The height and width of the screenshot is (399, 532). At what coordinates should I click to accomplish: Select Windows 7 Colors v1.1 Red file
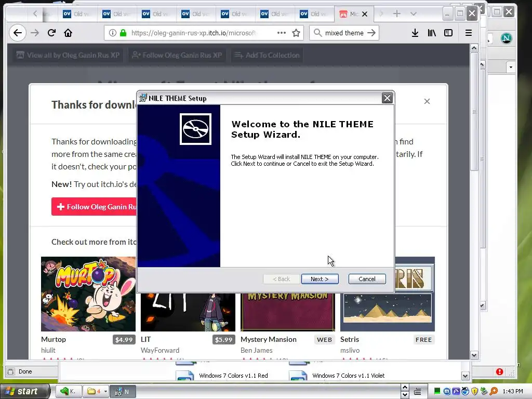[x=233, y=376]
